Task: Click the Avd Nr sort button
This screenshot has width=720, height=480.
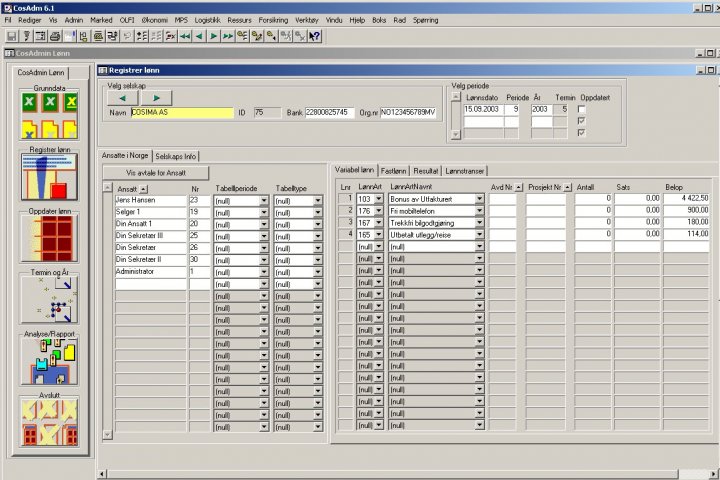Action: (x=519, y=187)
